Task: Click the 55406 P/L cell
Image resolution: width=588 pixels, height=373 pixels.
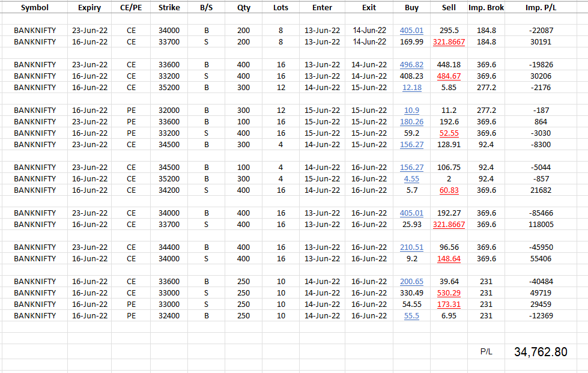Action: coord(541,258)
